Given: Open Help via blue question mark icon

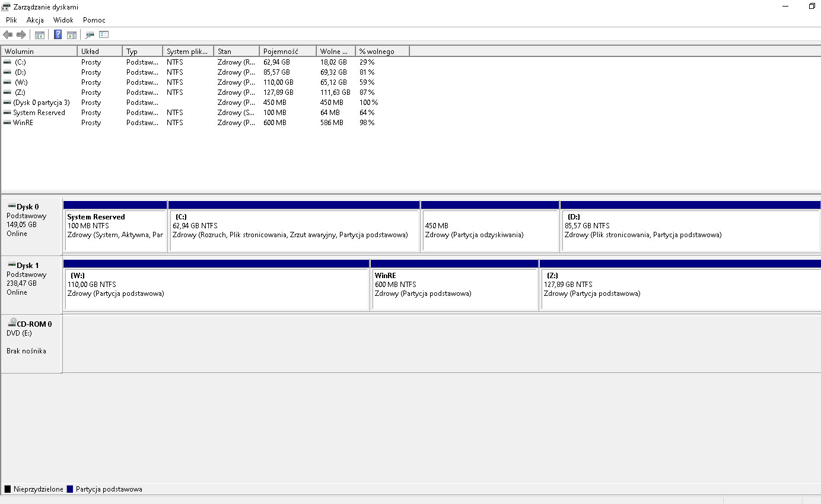Looking at the screenshot, I should click(x=58, y=34).
